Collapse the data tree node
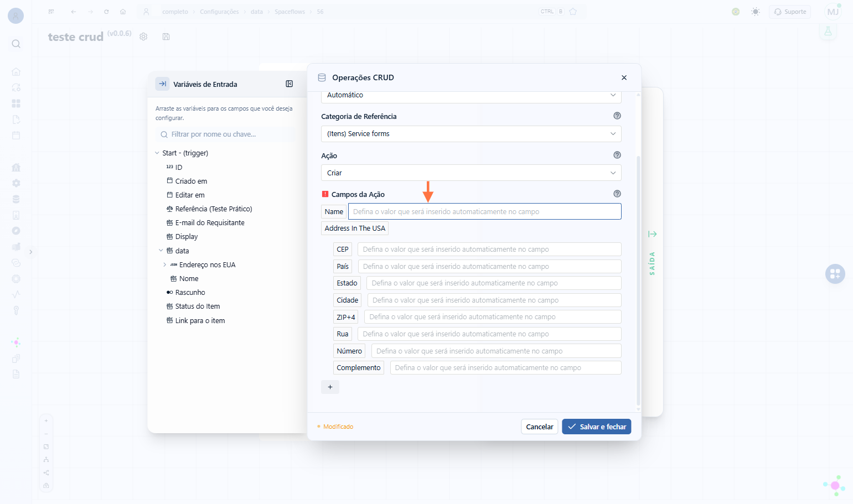The height and width of the screenshot is (504, 853). tap(161, 251)
